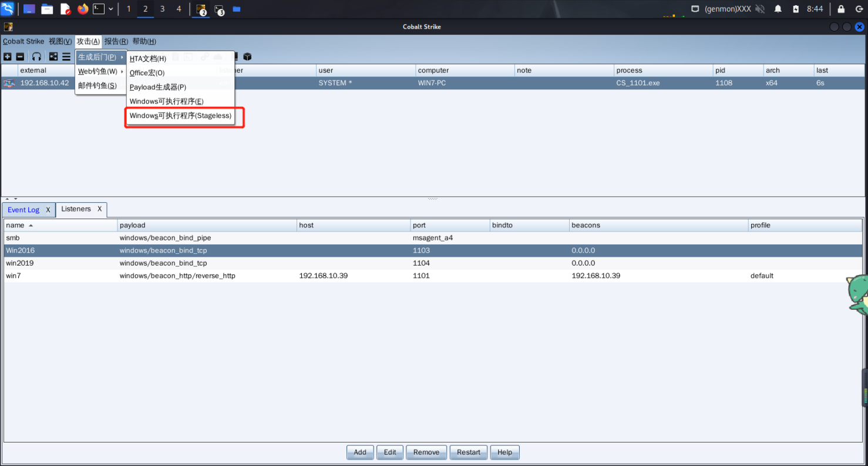Close the Listeners tab

click(100, 209)
